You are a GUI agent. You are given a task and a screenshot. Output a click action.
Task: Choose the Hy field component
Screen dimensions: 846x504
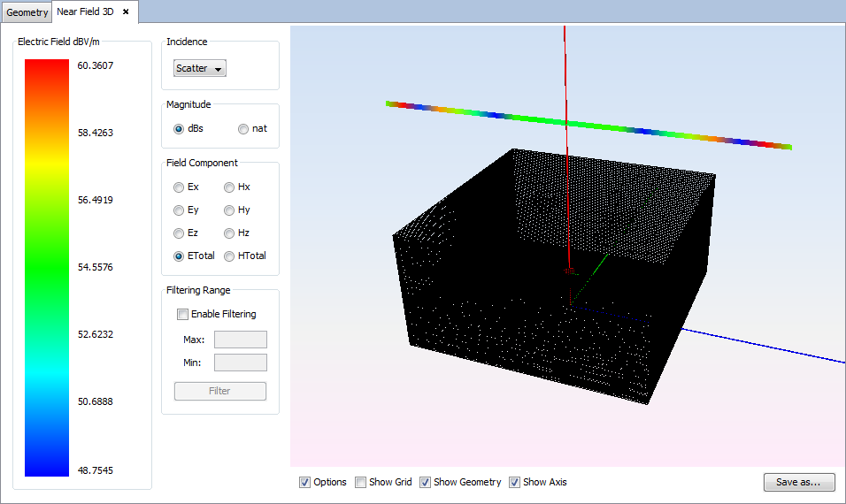(230, 210)
